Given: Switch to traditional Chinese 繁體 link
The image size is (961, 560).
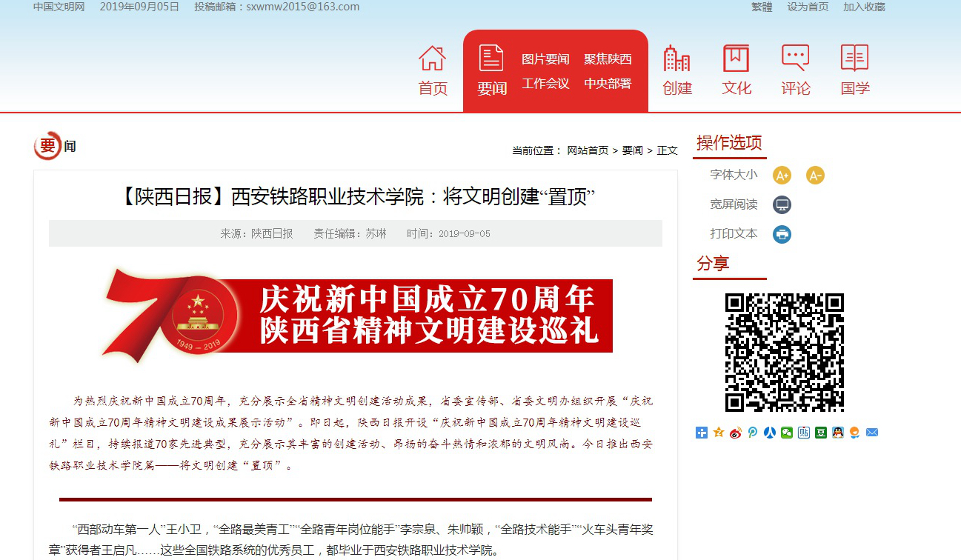Looking at the screenshot, I should 762,7.
